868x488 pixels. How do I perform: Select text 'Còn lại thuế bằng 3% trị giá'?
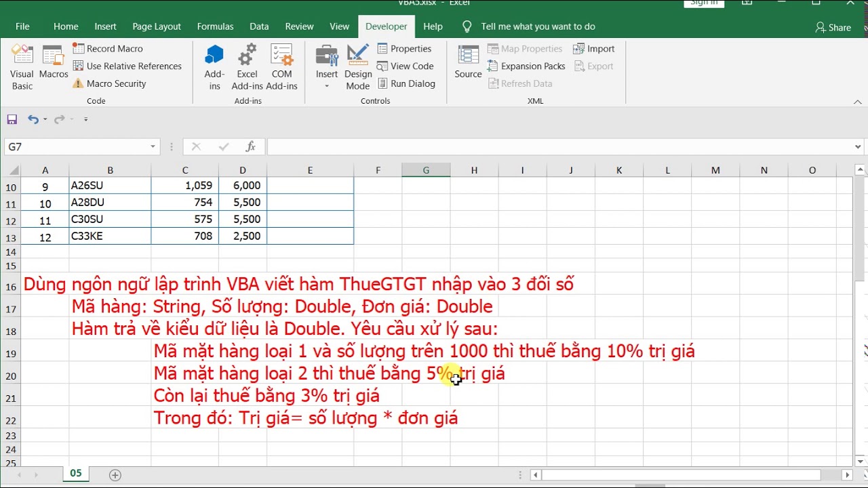coord(267,396)
